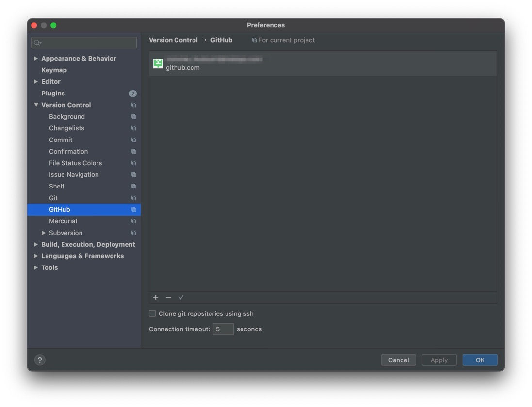Click the remove account minus icon

coord(168,297)
